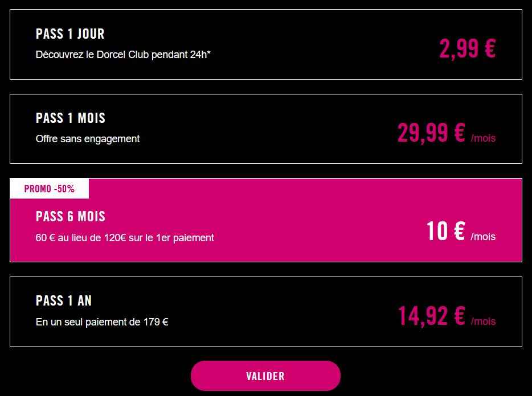The height and width of the screenshot is (396, 532).
Task: Select the Pass 1 Jour option
Action: click(x=265, y=44)
